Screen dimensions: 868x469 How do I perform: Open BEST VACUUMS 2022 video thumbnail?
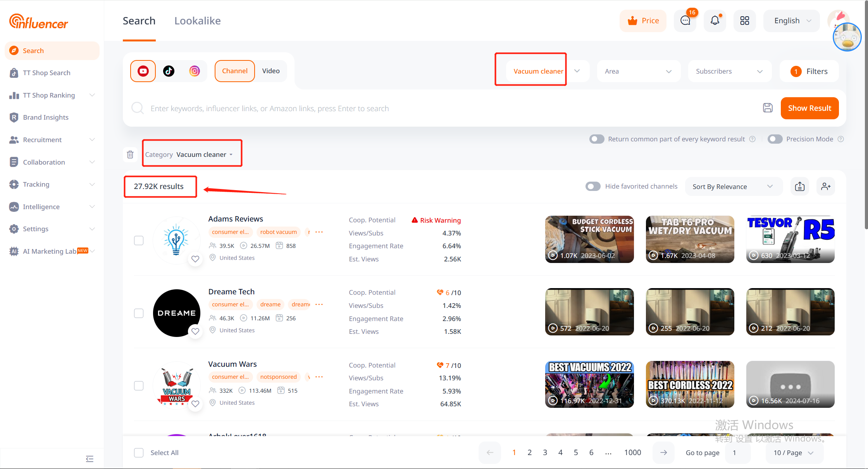(589, 384)
